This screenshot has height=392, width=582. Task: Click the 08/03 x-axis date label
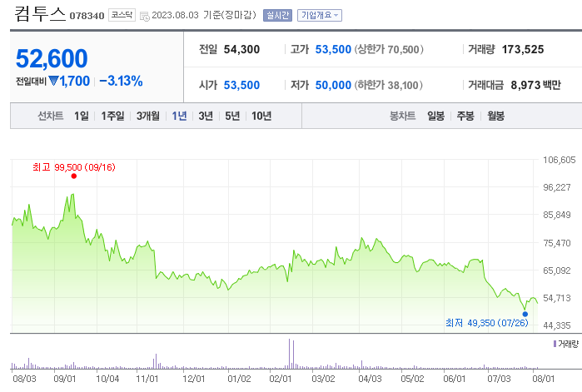(x=24, y=379)
